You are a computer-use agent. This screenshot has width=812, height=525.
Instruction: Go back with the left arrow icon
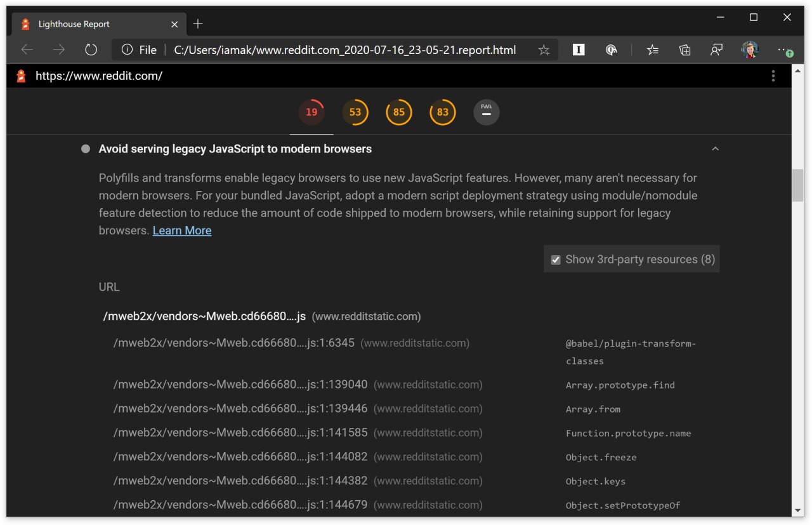[27, 50]
